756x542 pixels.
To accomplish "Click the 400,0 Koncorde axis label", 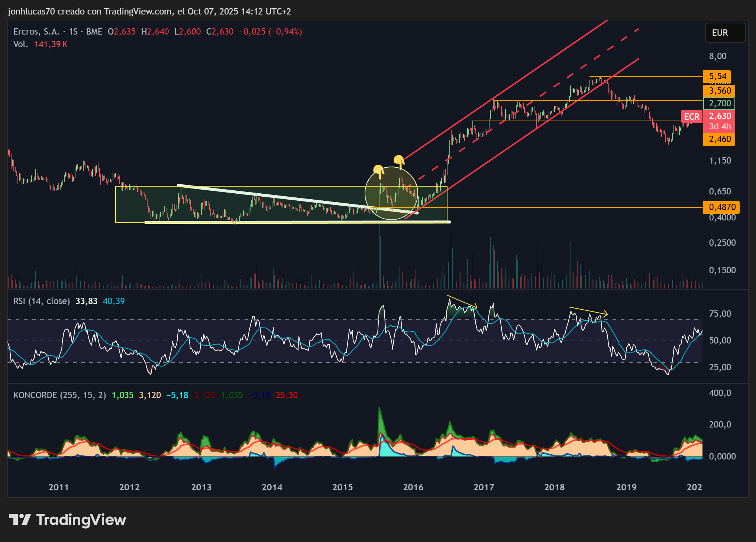I will [x=720, y=393].
